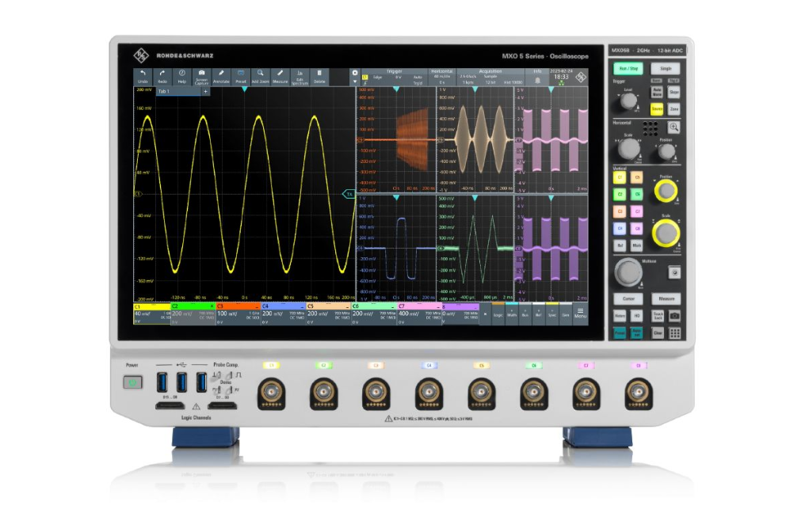The width and height of the screenshot is (786, 532).
Task: Close the C2 channel box with its x
Action: click(212, 306)
